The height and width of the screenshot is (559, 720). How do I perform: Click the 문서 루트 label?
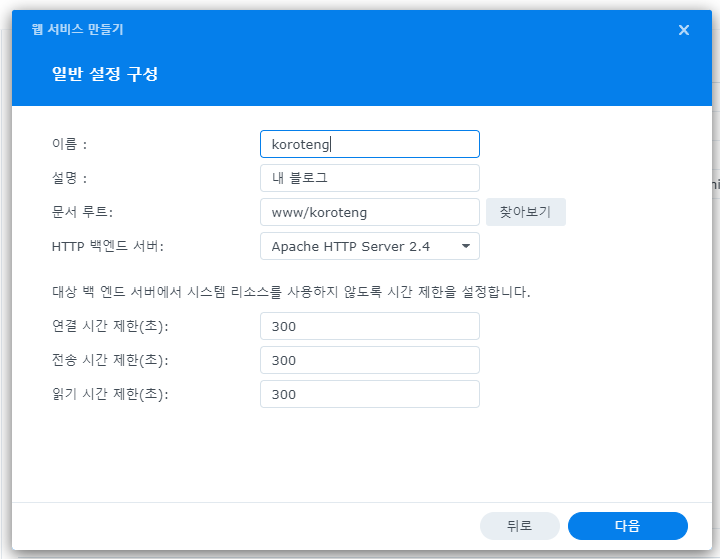coord(82,212)
